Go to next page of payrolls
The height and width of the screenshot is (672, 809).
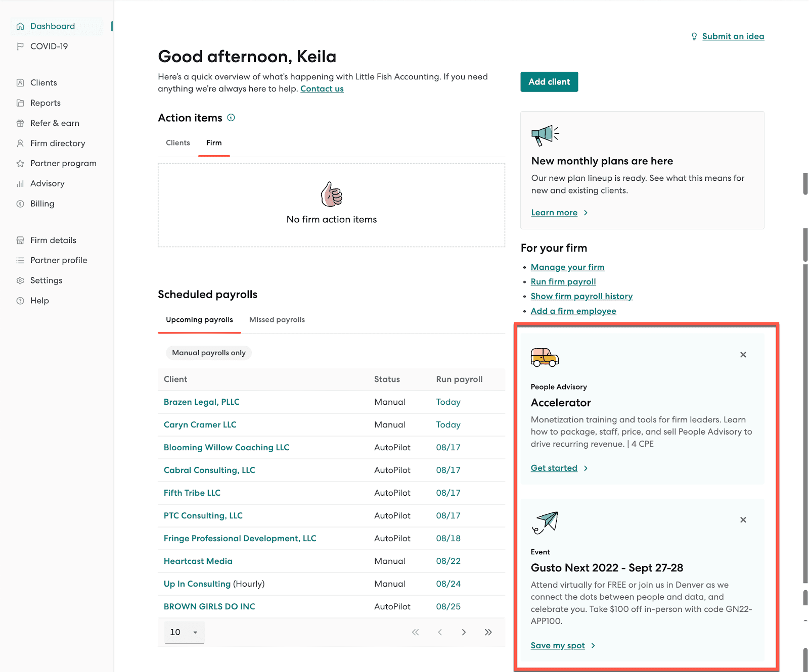tap(464, 632)
